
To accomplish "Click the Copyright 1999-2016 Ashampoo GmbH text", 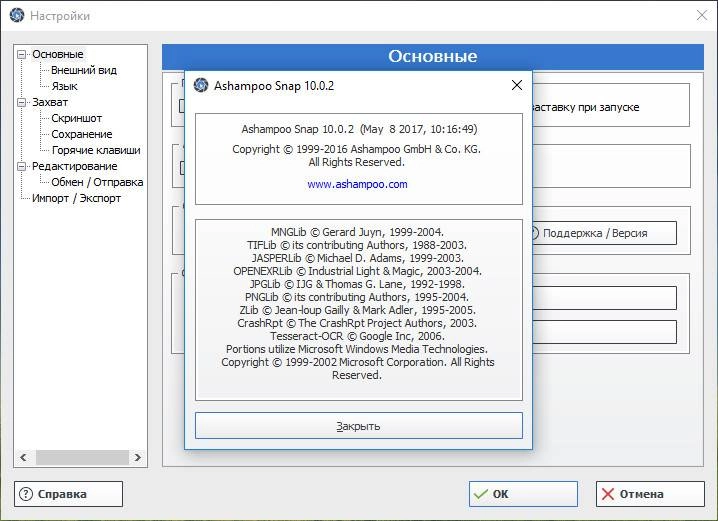I will (357, 149).
